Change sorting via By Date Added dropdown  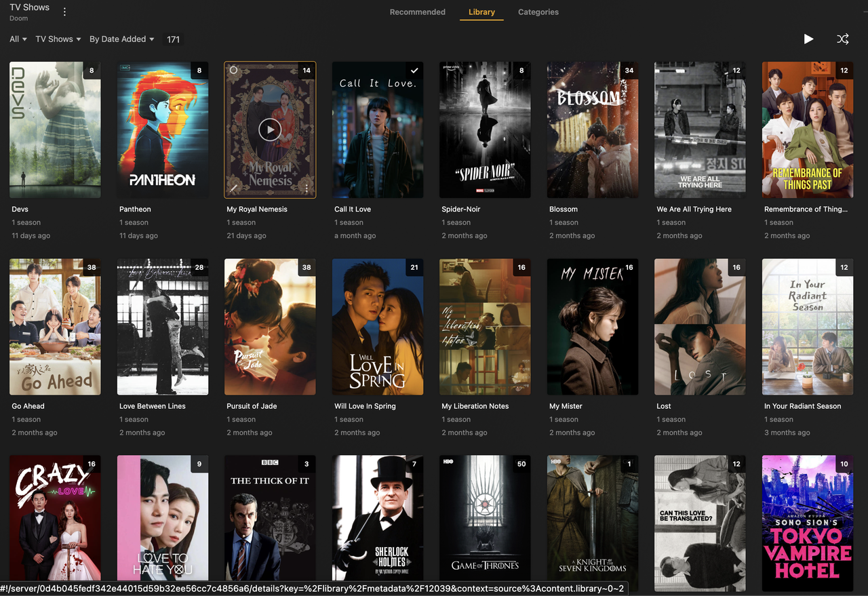(x=122, y=39)
